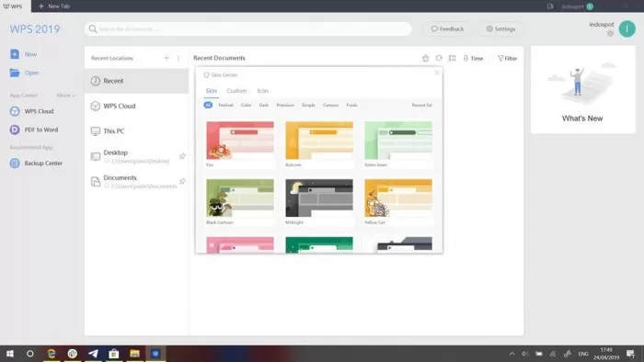Apply the Autumn skin thumbnail
This screenshot has width=644, height=362.
point(319,141)
